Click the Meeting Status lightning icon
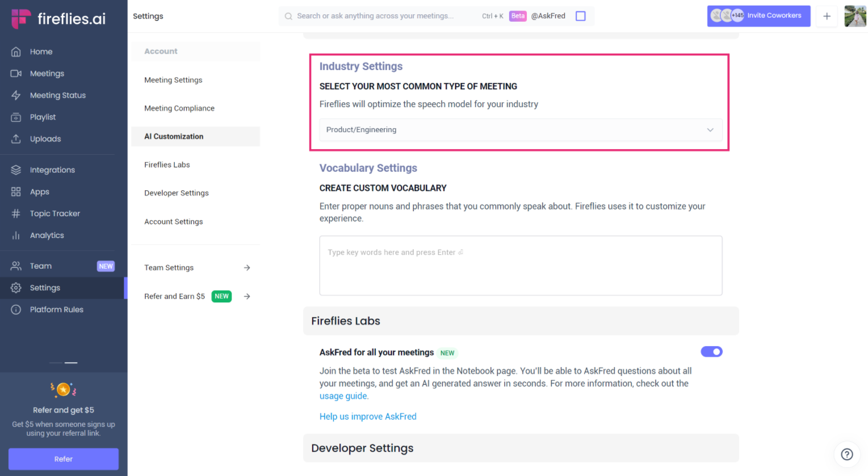 click(16, 95)
